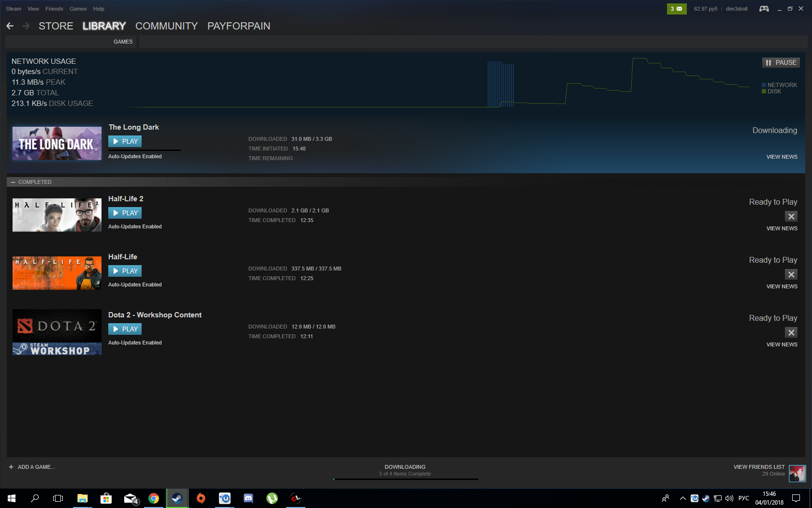Open Microsoft Store from taskbar
This screenshot has height=508, width=812.
(106, 498)
